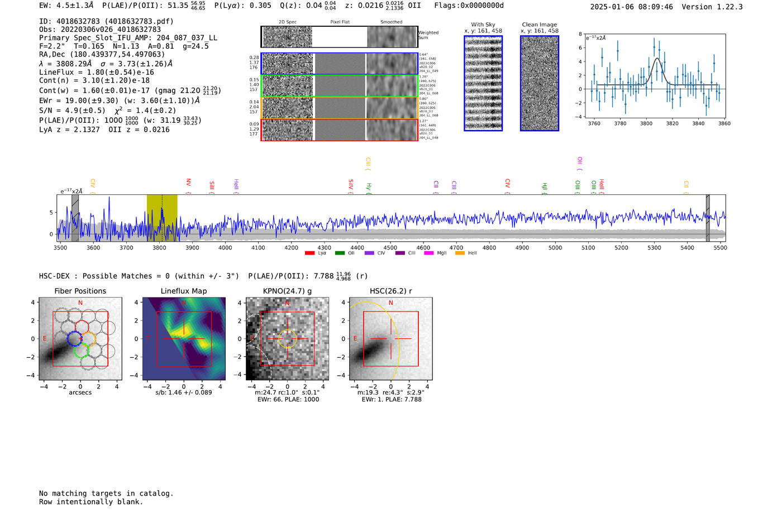
Task: Click the orange-bordered 2D spectrum row
Action: click(x=340, y=108)
